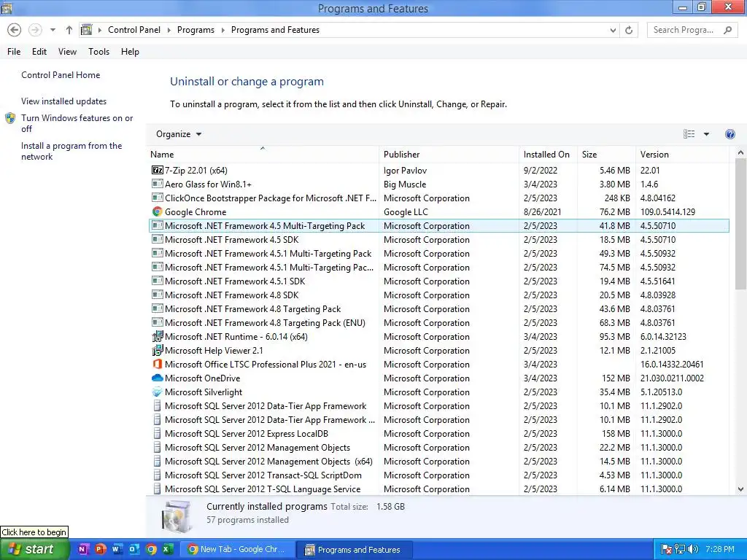The height and width of the screenshot is (560, 747).
Task: Launch PowerPoint from quick launch
Action: (x=99, y=549)
